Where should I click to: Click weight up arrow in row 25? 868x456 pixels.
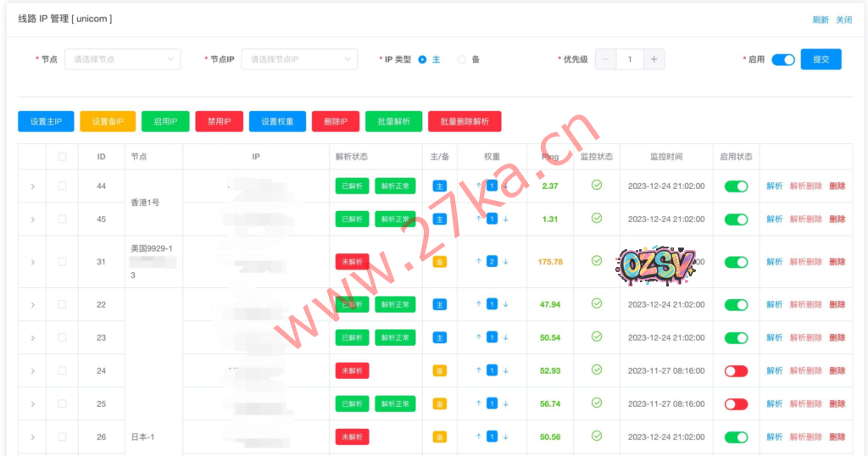(x=478, y=403)
